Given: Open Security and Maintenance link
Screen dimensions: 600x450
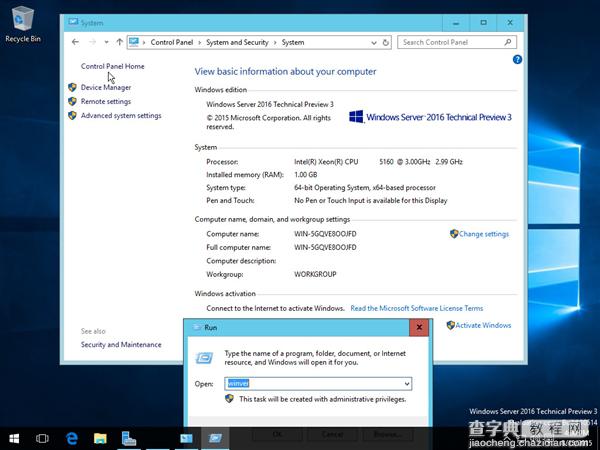Looking at the screenshot, I should (x=121, y=344).
